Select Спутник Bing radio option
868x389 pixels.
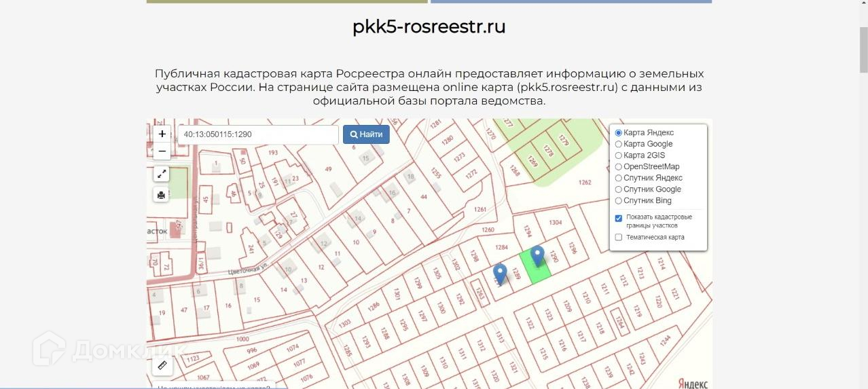(618, 201)
